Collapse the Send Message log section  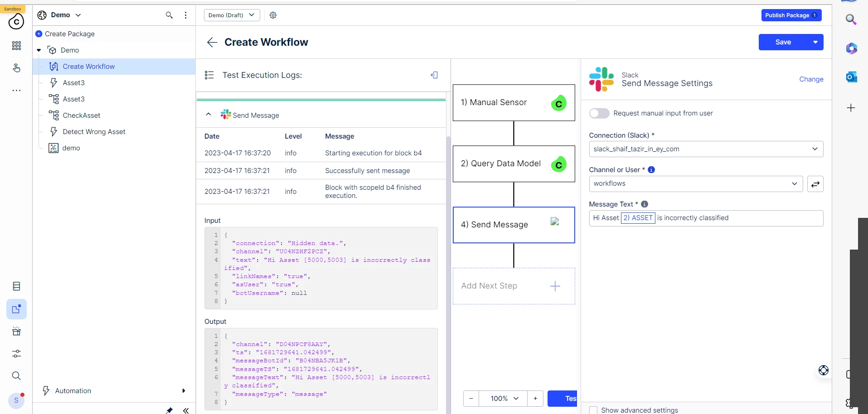(209, 115)
